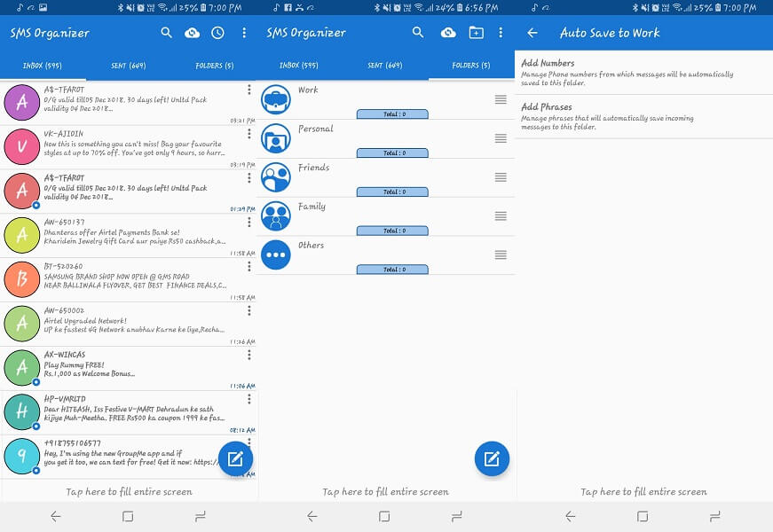Open options for AW-650002 message
773x532 pixels.
249,310
